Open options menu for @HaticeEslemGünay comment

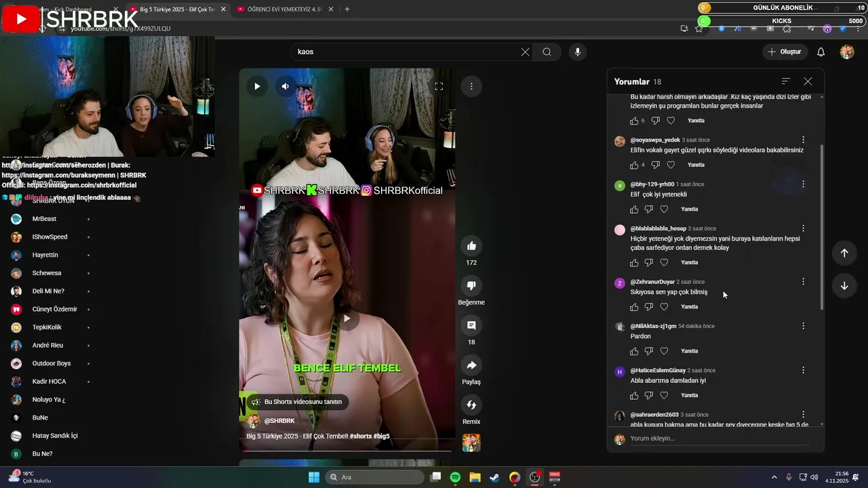[804, 370]
